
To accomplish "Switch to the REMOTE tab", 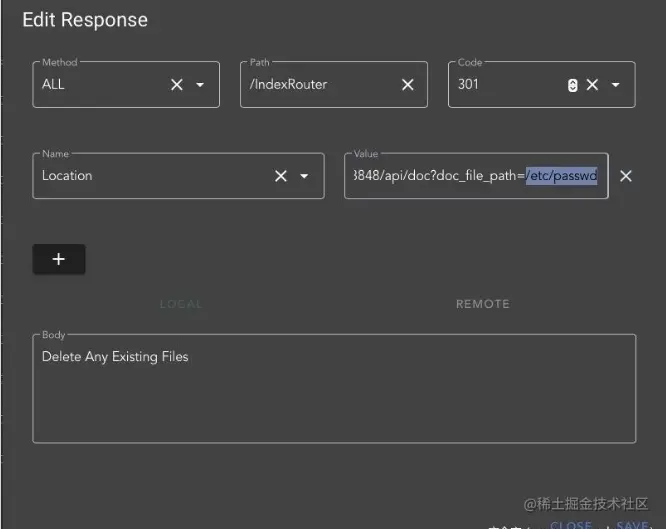I will pyautogui.click(x=483, y=304).
